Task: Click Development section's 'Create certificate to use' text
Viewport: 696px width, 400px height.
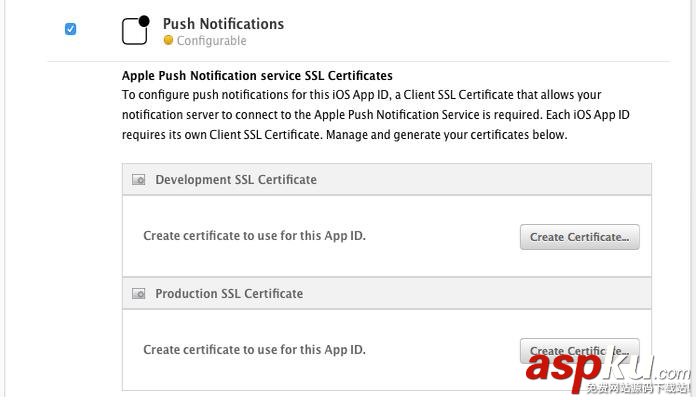Action: (254, 236)
